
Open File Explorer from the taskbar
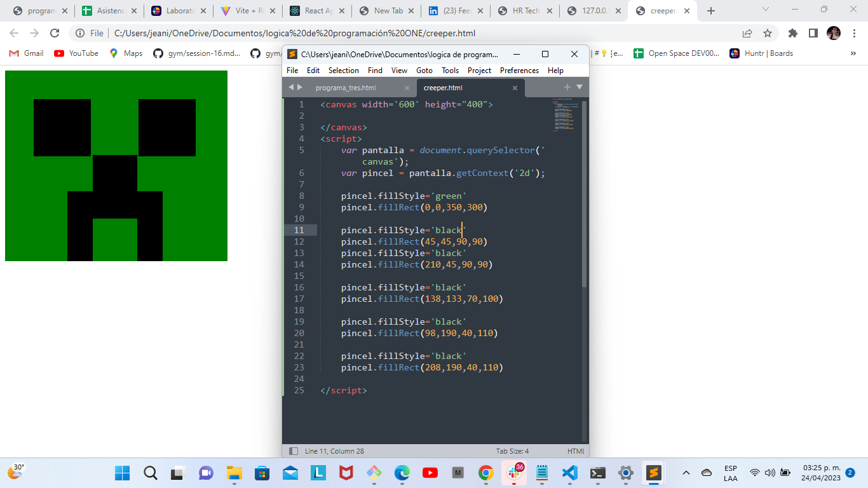pyautogui.click(x=234, y=473)
